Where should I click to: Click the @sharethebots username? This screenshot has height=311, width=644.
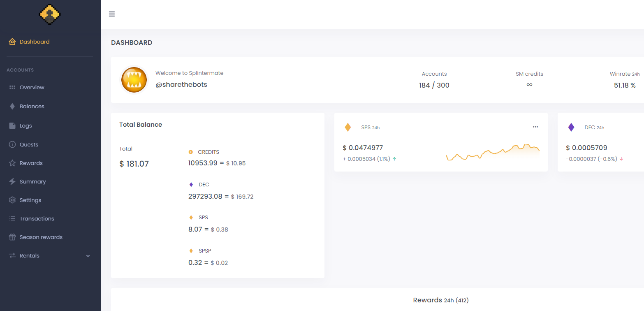(x=181, y=85)
